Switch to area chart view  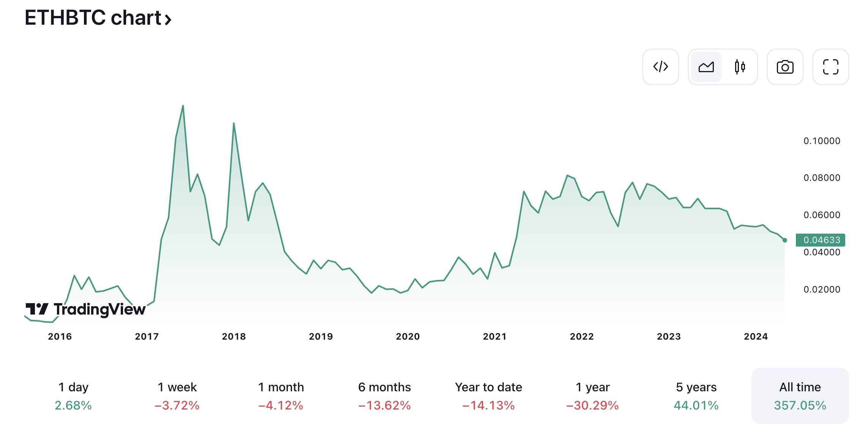706,67
